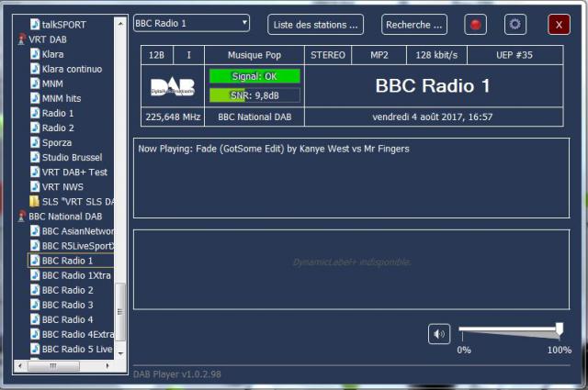Click the vertical scrollbar thumb
Image resolution: width=588 pixels, height=390 pixels.
tap(120, 312)
